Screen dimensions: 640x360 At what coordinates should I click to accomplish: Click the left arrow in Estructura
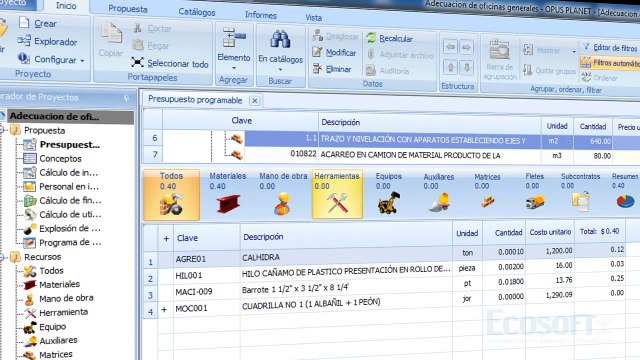click(450, 47)
